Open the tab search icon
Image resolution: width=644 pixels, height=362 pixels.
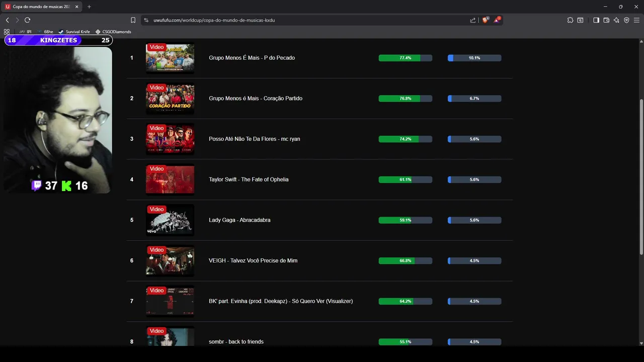[x=580, y=20]
